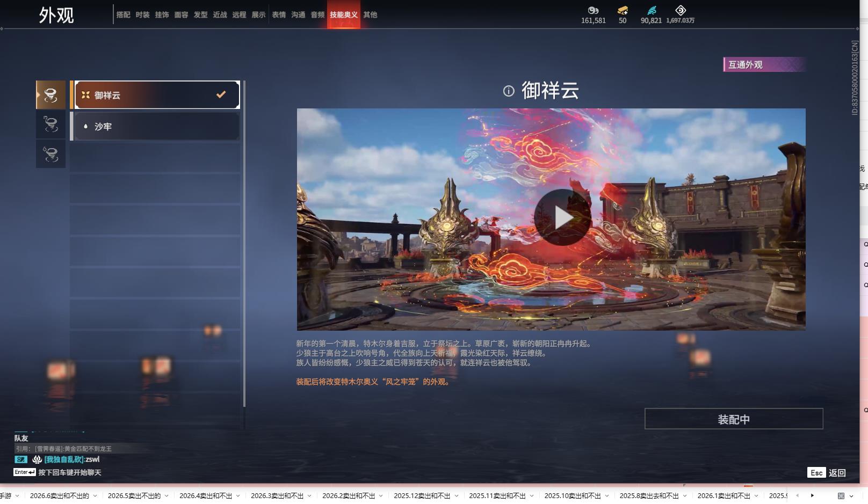Open the 发型 tab
Screen dimensions: 868x504
click(201, 15)
